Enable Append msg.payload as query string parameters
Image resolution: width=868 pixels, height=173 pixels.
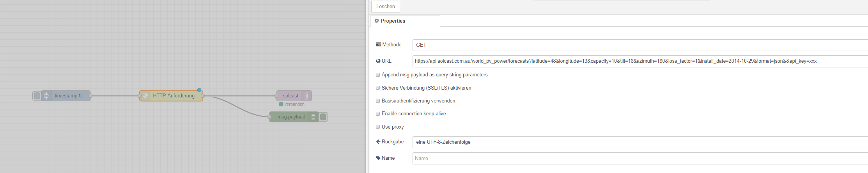378,75
